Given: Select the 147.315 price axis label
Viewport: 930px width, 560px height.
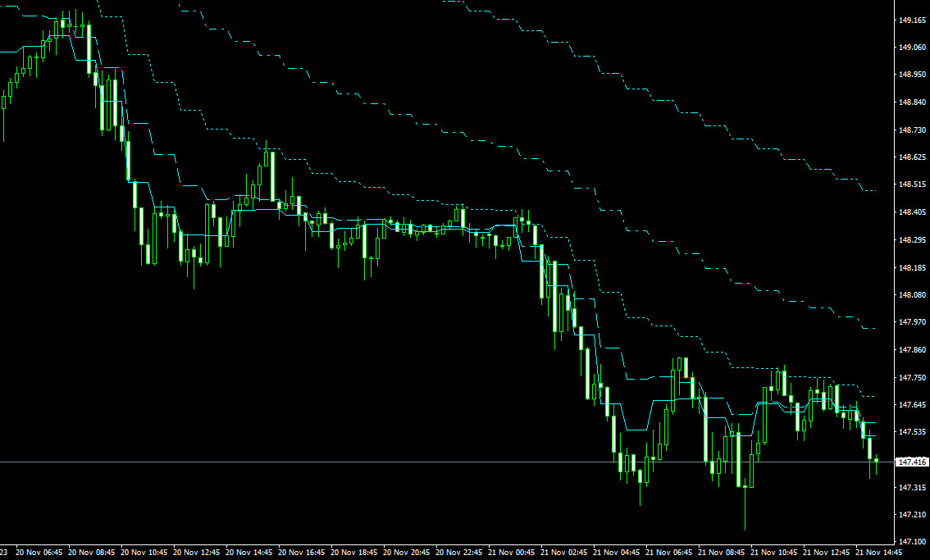Looking at the screenshot, I should tap(912, 488).
